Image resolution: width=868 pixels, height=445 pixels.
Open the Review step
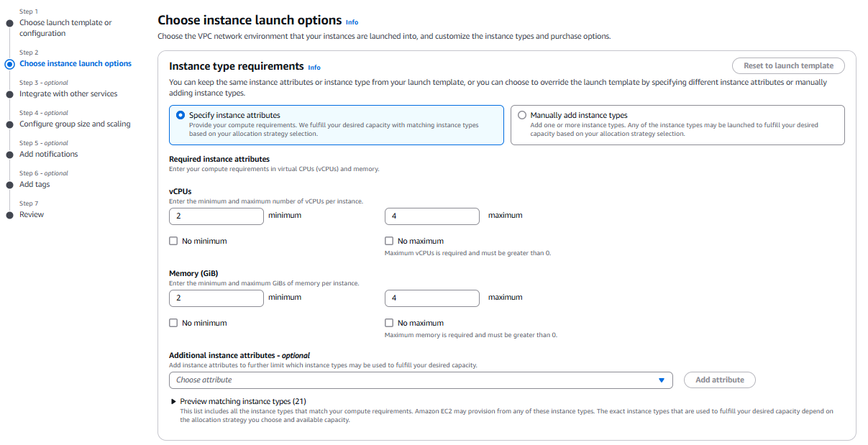[32, 215]
